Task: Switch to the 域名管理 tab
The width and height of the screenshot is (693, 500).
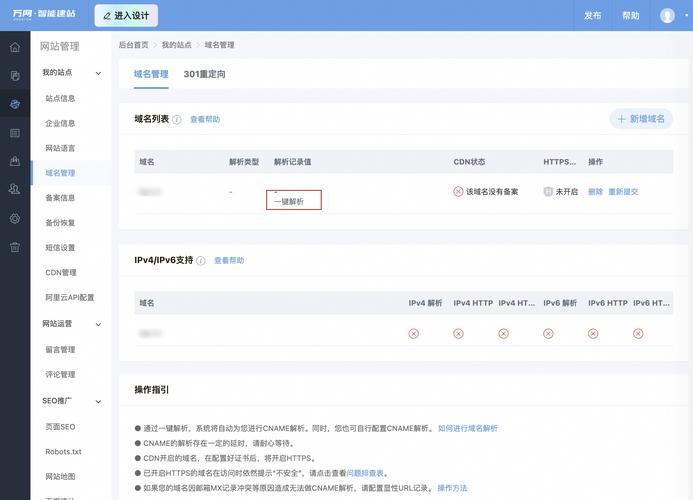Action: click(151, 74)
